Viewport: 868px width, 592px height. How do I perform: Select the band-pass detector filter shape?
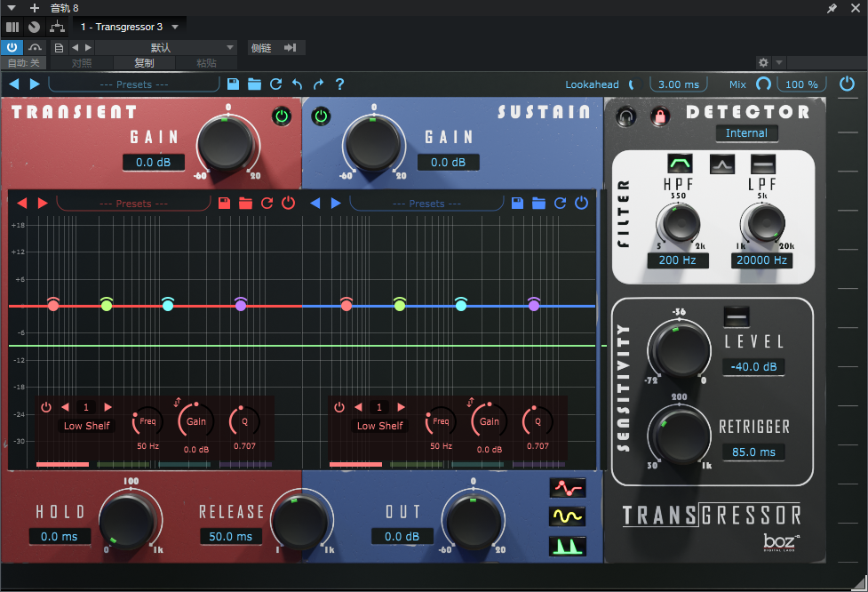680,164
